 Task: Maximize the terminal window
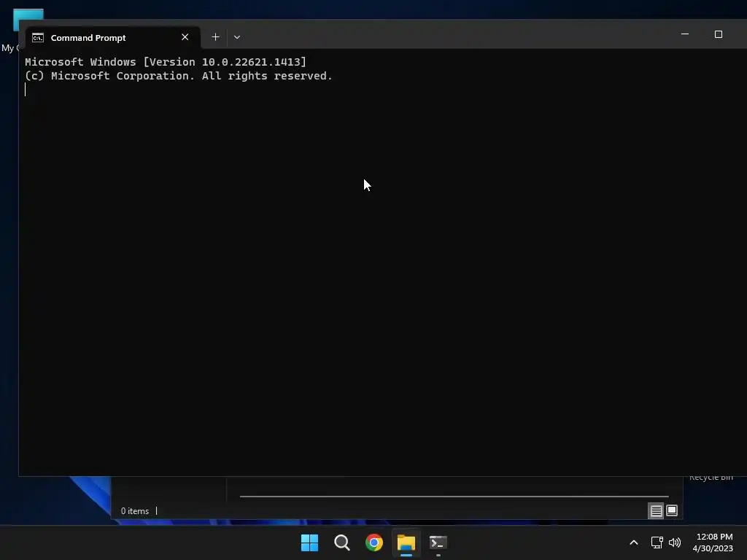pyautogui.click(x=718, y=34)
